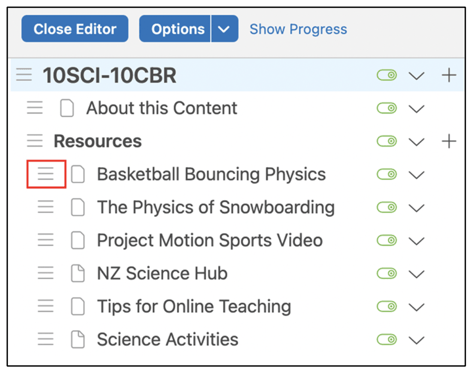The image size is (473, 375).
Task: Select the Basketball Bouncing Physics item
Action: (x=211, y=174)
